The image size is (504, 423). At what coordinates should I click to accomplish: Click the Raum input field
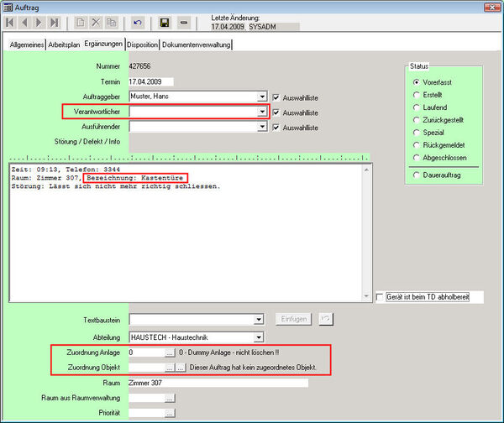point(218,383)
